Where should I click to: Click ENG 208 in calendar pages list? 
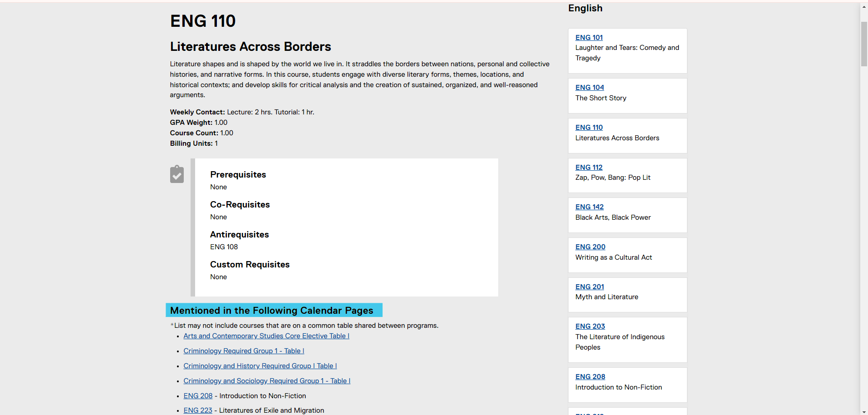tap(198, 396)
